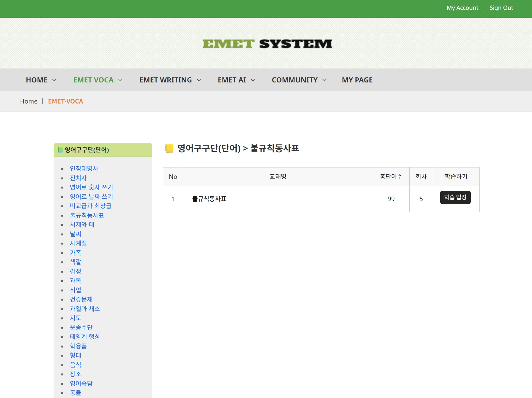Image resolution: width=532 pixels, height=398 pixels.
Task: Select 불규칙동사표 in the sidebar list
Action: (x=87, y=215)
